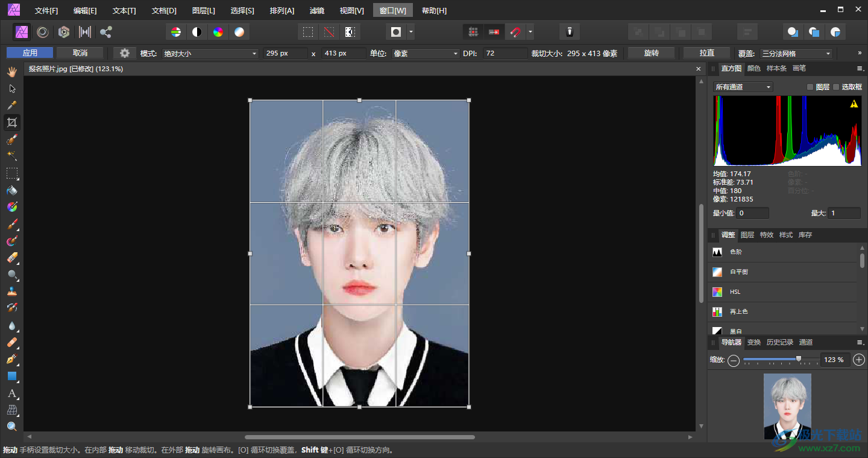The height and width of the screenshot is (458, 868).
Task: Open histogram panel options menu
Action: pyautogui.click(x=860, y=69)
